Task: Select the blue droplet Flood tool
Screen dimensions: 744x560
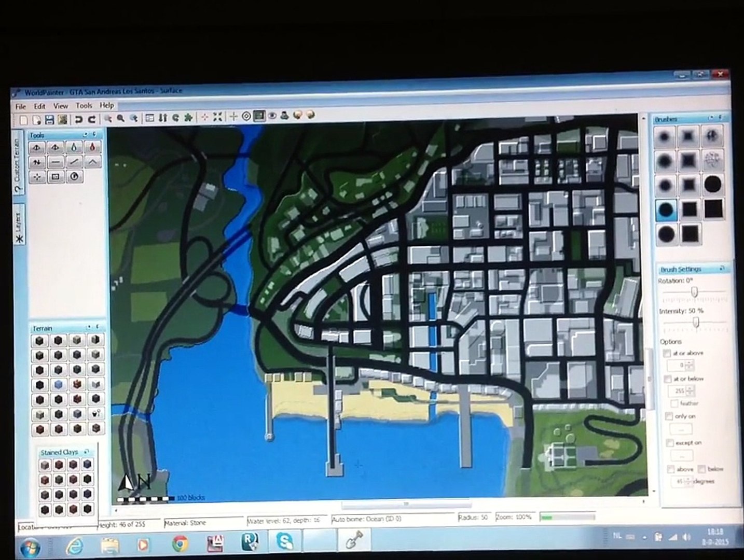Action: pos(74,148)
